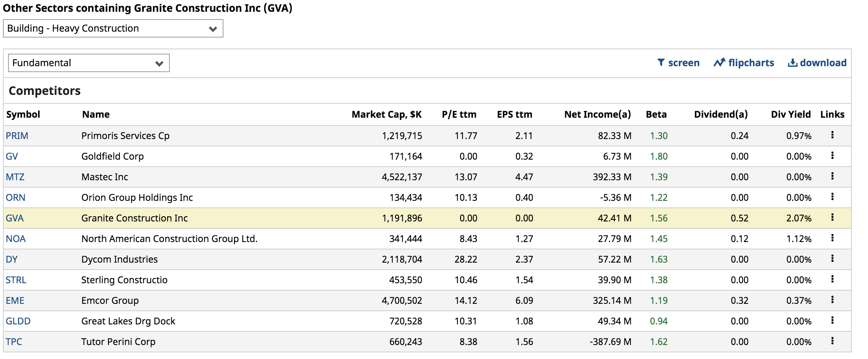Image resolution: width=868 pixels, height=359 pixels.
Task: Select the Emcor Group name cell
Action: tap(110, 301)
